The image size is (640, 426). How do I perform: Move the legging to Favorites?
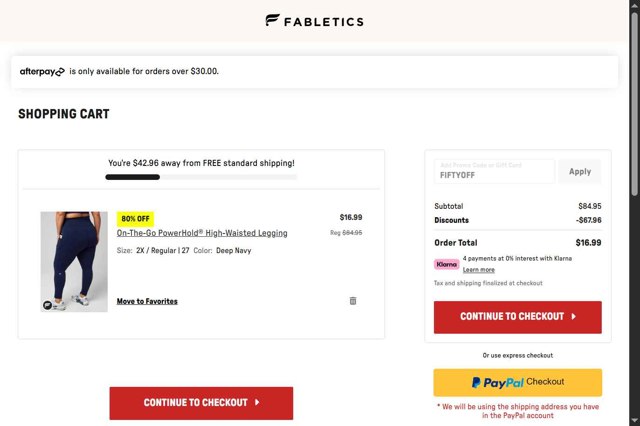[x=147, y=301]
